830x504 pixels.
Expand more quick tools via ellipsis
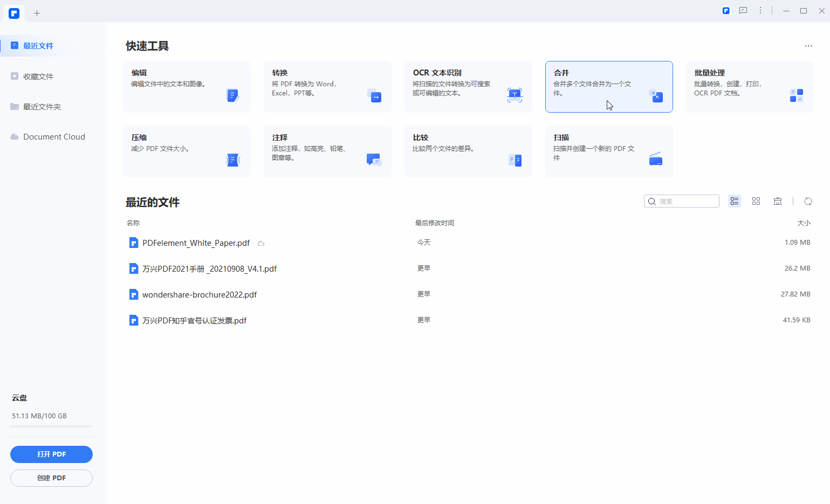click(x=808, y=46)
